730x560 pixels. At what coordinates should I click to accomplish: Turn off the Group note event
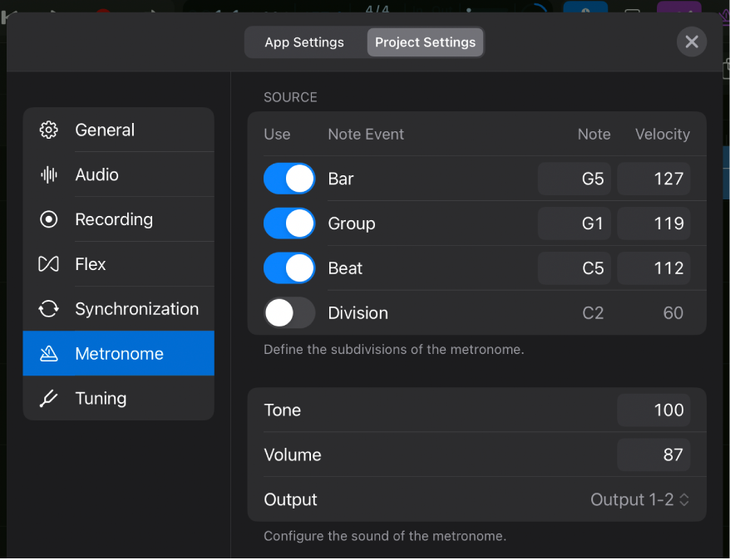289,223
